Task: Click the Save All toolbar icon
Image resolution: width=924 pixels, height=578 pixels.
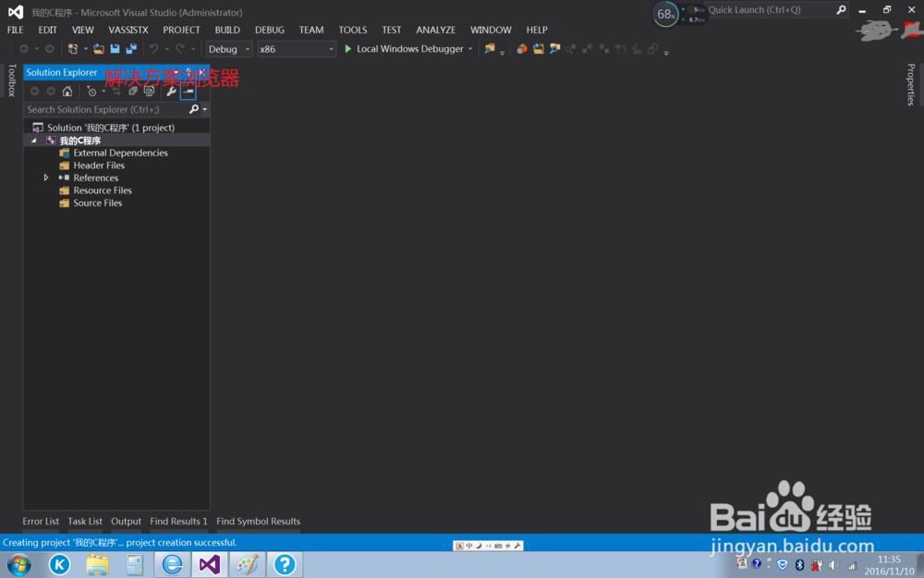Action: click(131, 49)
